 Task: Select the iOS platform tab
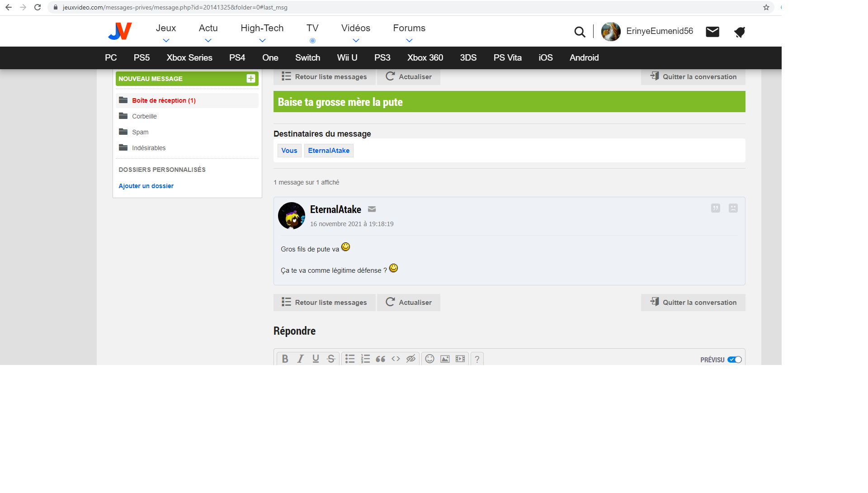click(x=545, y=57)
